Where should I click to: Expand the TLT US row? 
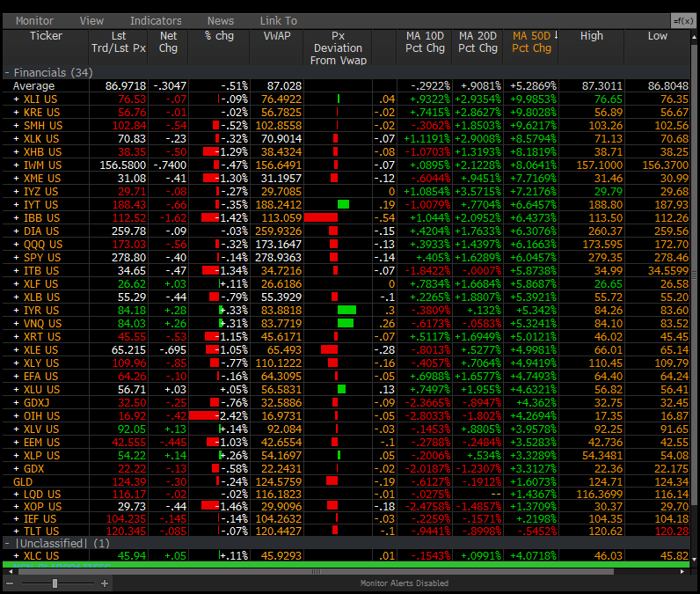pyautogui.click(x=16, y=532)
